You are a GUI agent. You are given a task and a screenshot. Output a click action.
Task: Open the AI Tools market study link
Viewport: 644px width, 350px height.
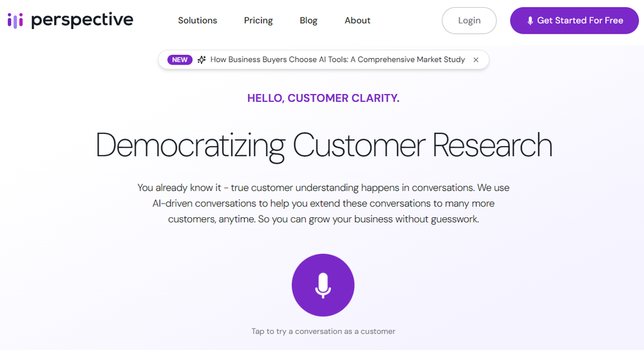[337, 60]
